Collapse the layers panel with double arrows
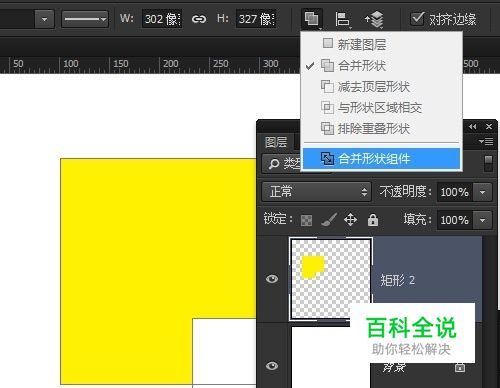500x388 pixels. pos(472,127)
